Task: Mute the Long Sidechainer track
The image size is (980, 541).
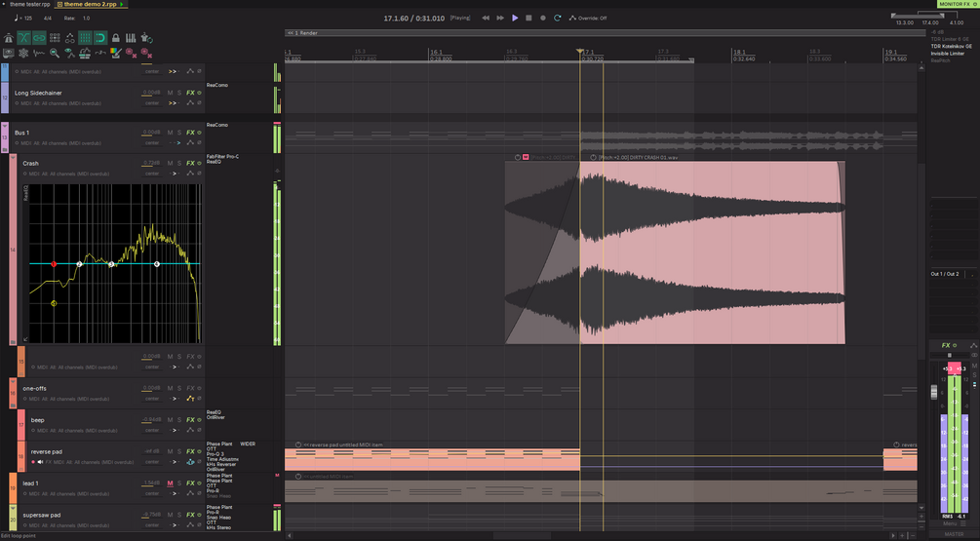Action: click(x=170, y=93)
